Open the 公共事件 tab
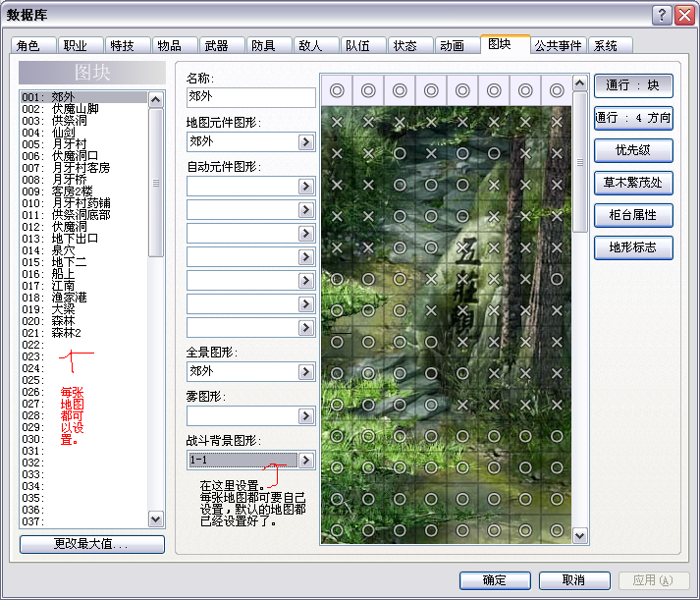Screen dimensions: 700x600 click(x=559, y=45)
